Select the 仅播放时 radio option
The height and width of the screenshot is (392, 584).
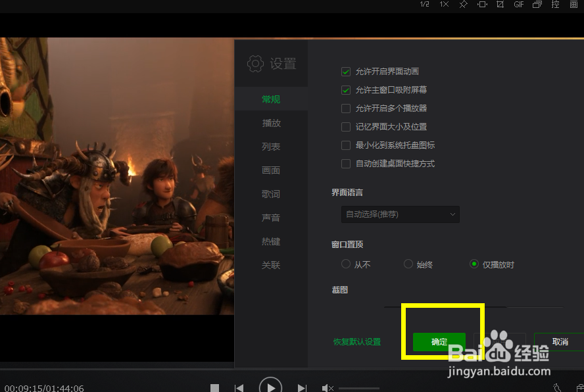click(x=474, y=264)
